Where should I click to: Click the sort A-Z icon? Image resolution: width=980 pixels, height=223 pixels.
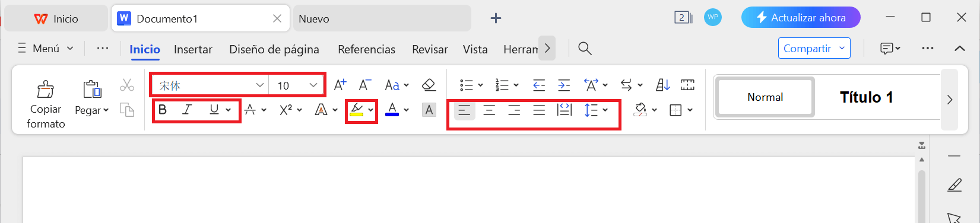click(663, 85)
